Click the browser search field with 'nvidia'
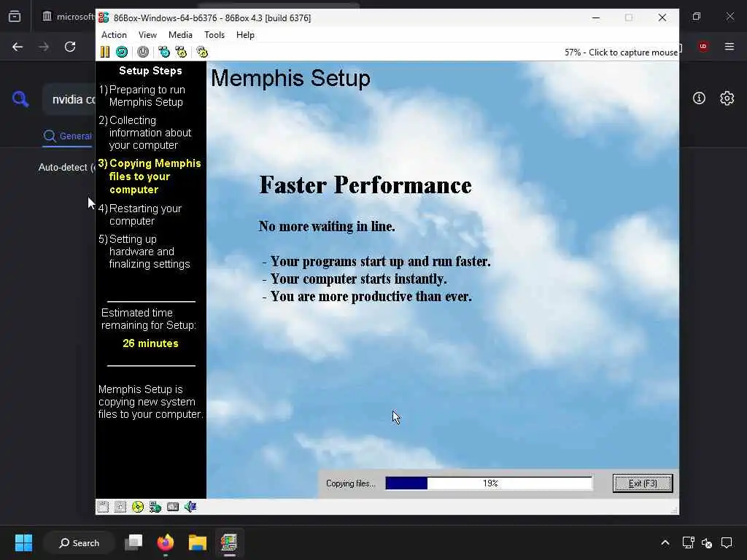 tap(69, 99)
